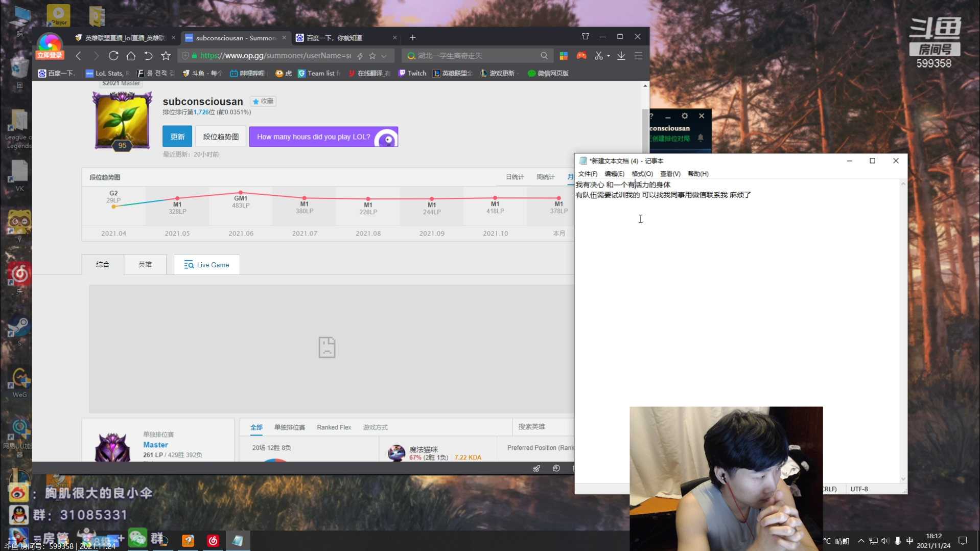Viewport: 980px width, 551px height.
Task: Click the bell icon in the small dark window
Action: tap(701, 138)
